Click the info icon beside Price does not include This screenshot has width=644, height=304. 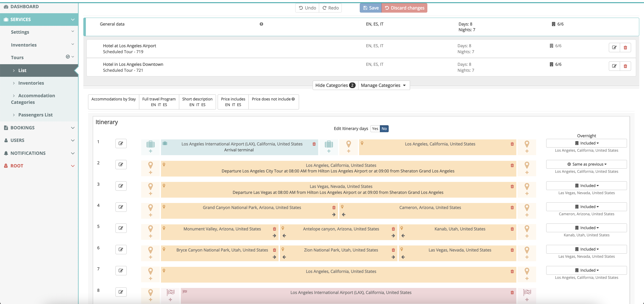click(x=293, y=99)
